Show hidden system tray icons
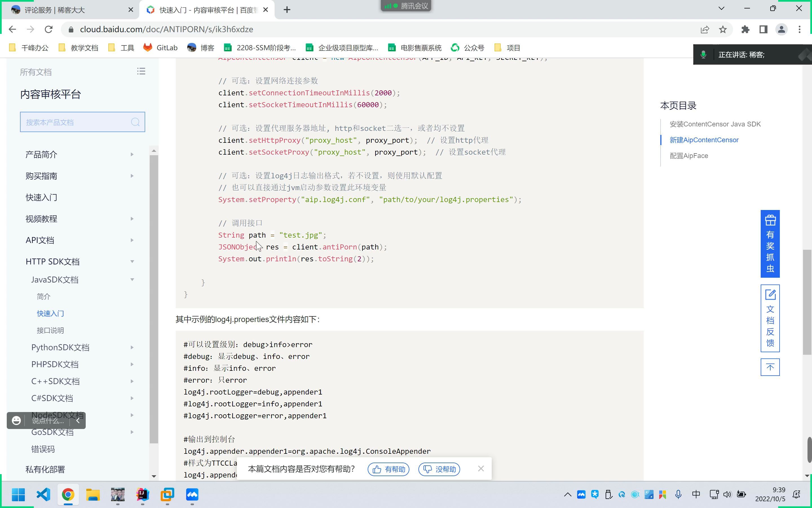Image resolution: width=812 pixels, height=508 pixels. click(x=568, y=494)
